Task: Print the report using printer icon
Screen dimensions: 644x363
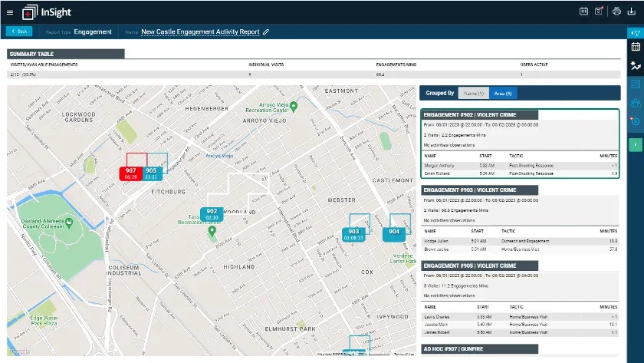Action: point(616,12)
